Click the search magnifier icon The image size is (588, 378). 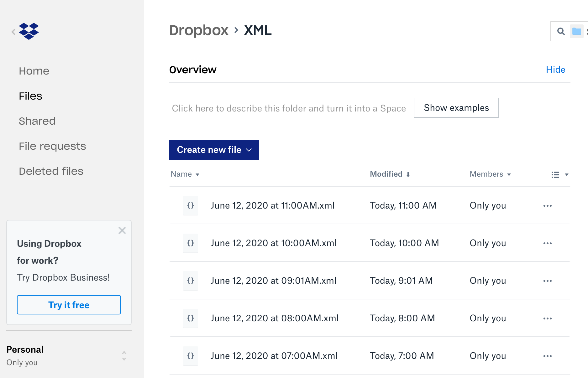click(561, 31)
